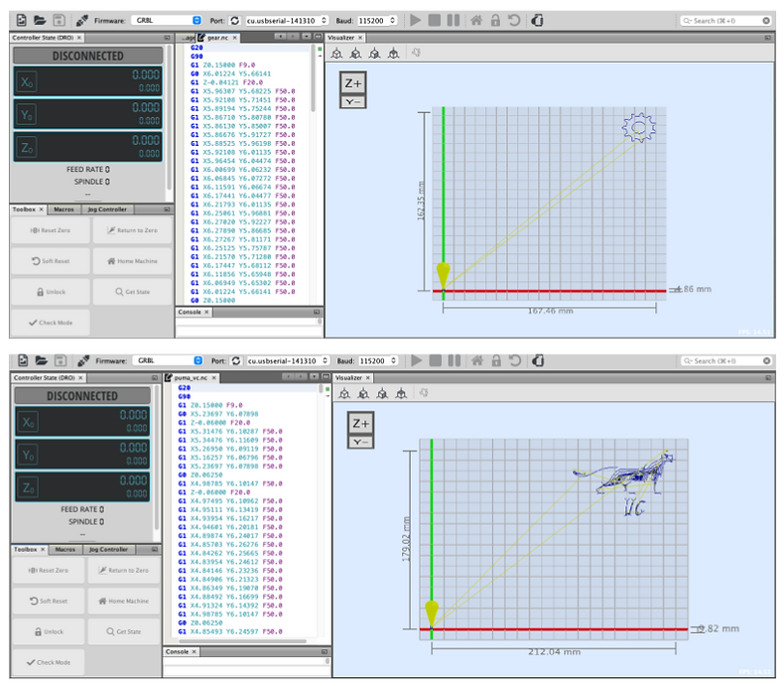Click Return to Zero in the top window's toolbox

pos(133,230)
